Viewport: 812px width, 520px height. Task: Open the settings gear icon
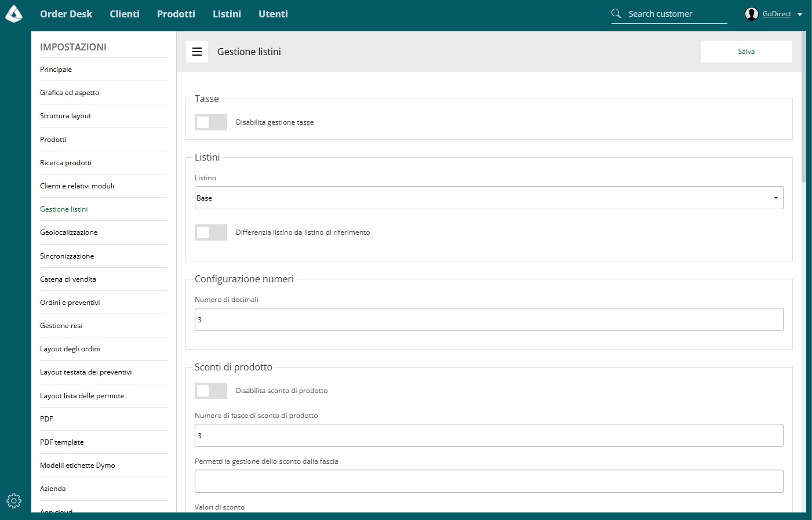coord(14,500)
